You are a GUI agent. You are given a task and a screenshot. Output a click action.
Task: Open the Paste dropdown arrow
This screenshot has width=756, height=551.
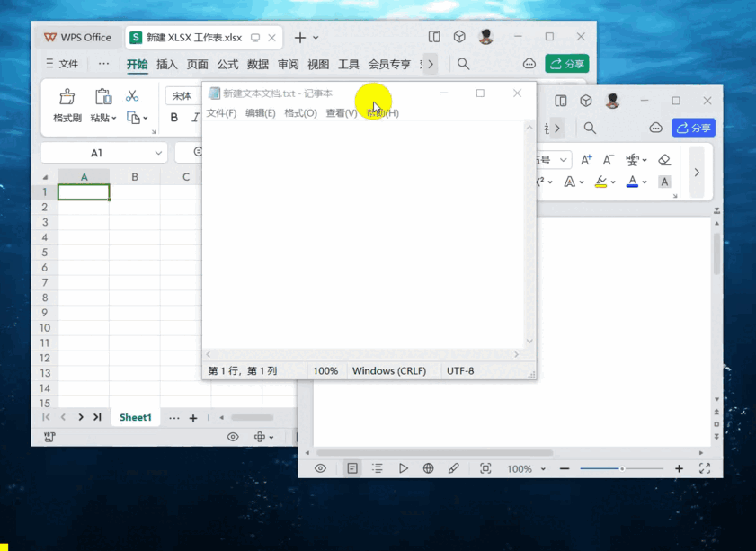pyautogui.click(x=114, y=118)
